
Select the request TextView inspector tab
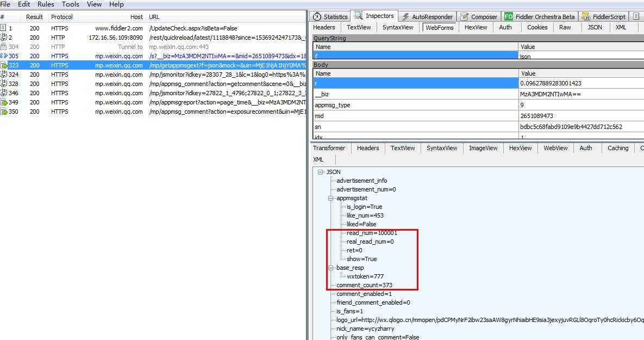359,27
